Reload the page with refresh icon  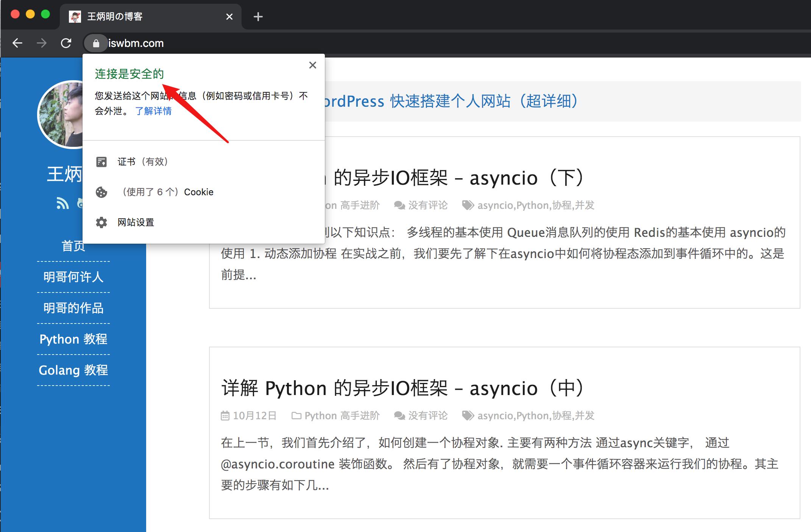66,43
